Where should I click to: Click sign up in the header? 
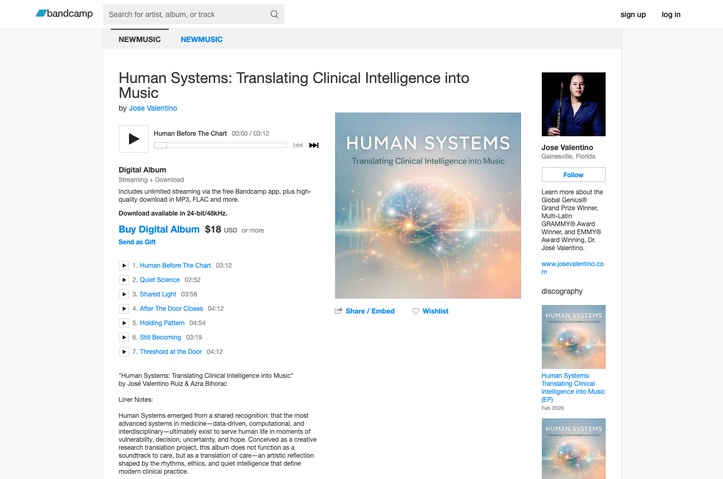coord(633,14)
